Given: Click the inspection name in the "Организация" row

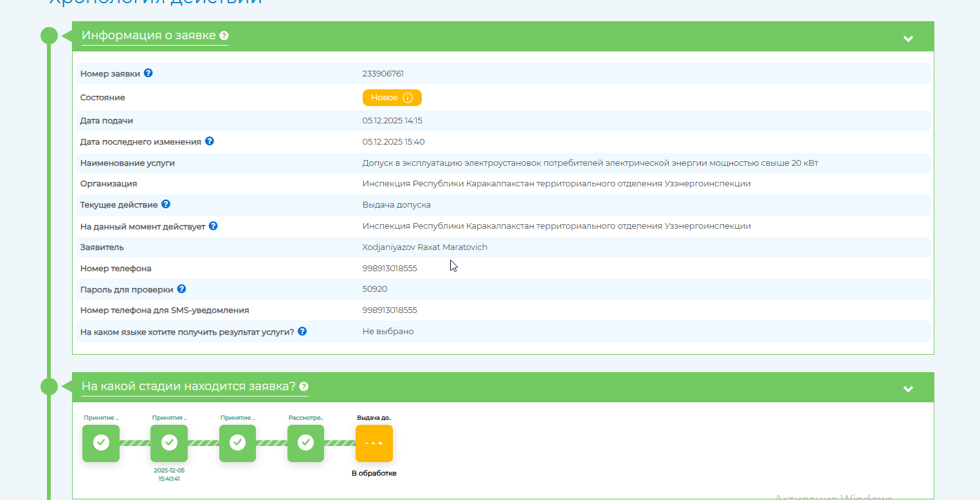Looking at the screenshot, I should pyautogui.click(x=557, y=184).
